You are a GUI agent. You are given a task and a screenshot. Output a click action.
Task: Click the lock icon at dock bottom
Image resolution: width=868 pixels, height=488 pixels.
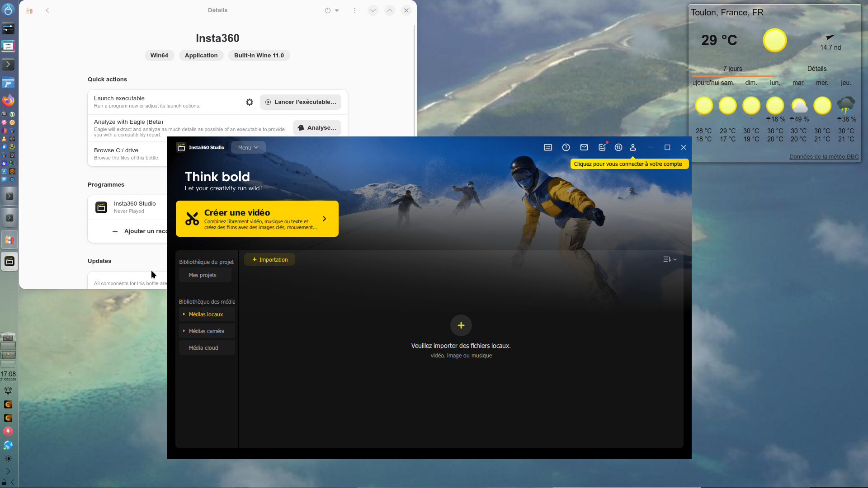pos(4,482)
